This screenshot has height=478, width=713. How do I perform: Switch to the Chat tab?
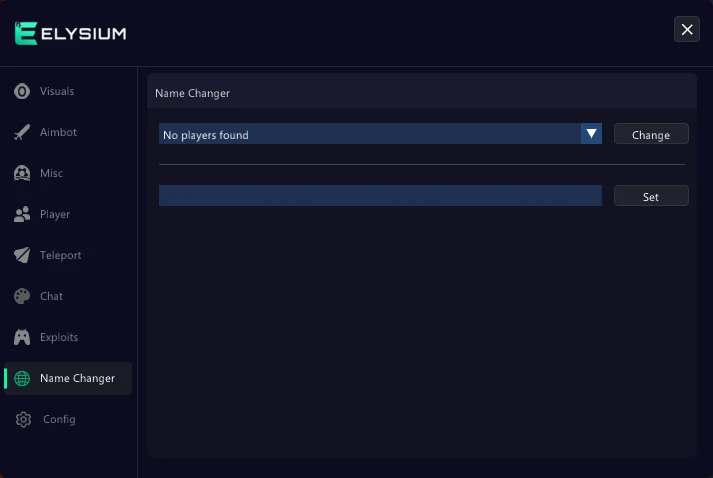point(51,296)
